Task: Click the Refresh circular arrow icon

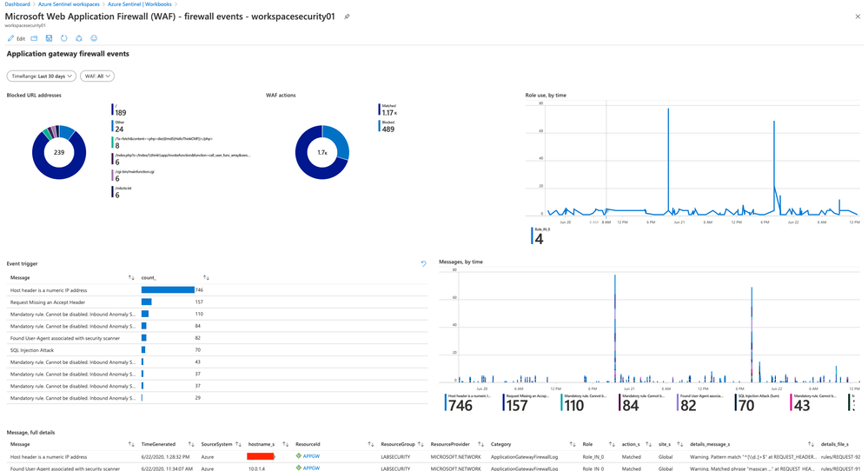Action: [x=63, y=38]
